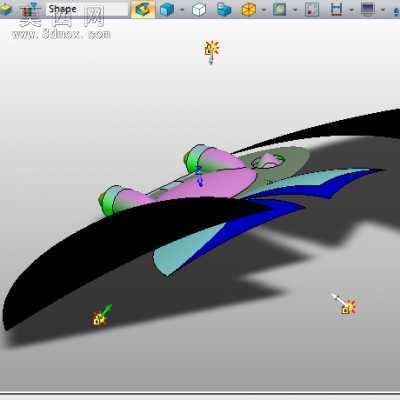Click the highlighted orange shaded-view icon

coord(143,9)
